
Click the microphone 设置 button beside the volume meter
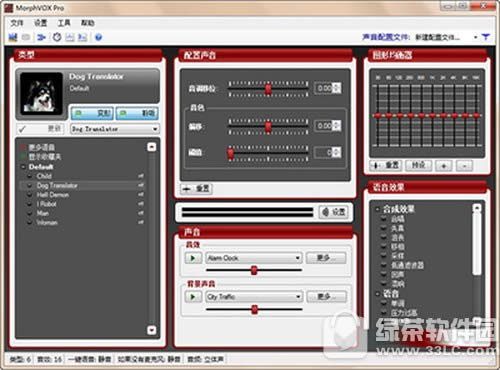point(334,212)
